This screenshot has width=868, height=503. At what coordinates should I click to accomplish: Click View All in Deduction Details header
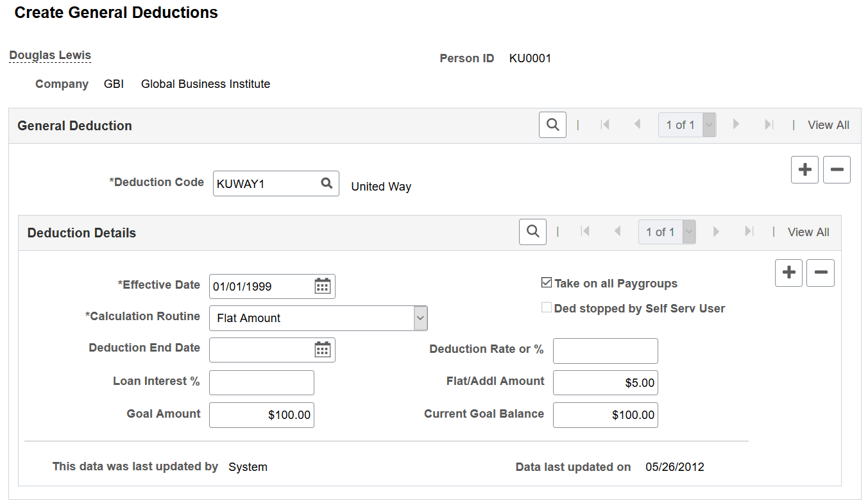[808, 232]
